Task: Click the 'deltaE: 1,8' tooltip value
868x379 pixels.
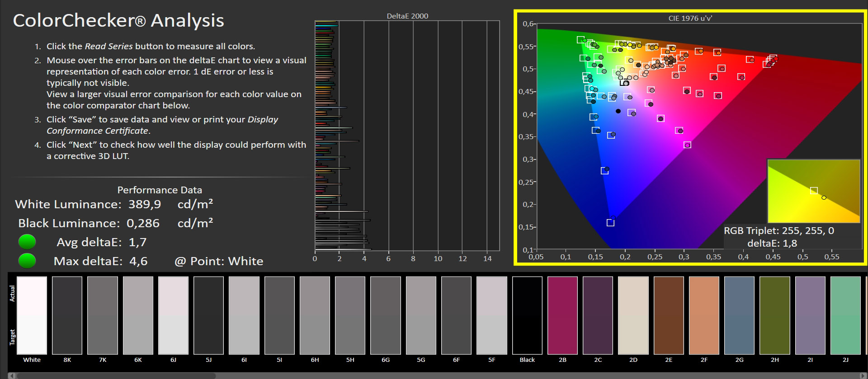Action: [x=772, y=243]
